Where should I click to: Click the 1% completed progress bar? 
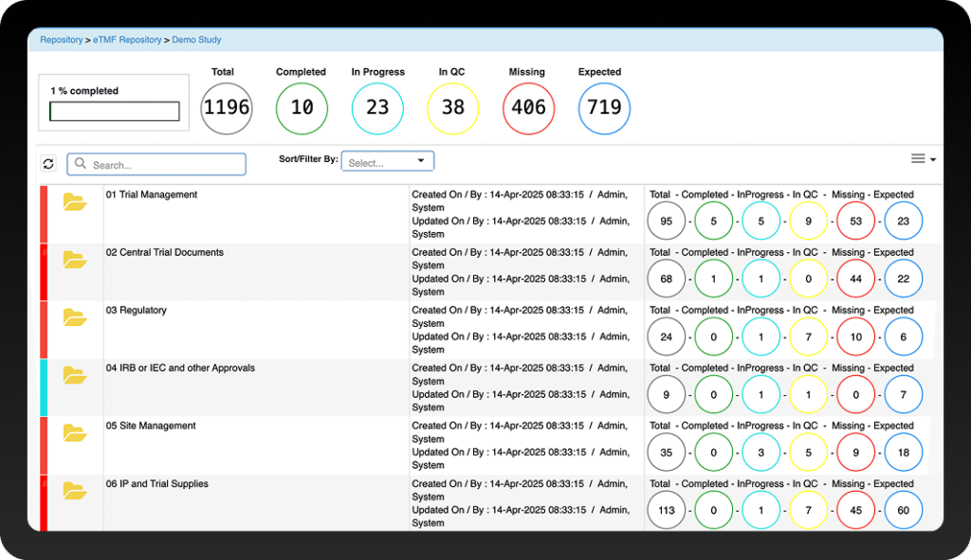coord(114,112)
